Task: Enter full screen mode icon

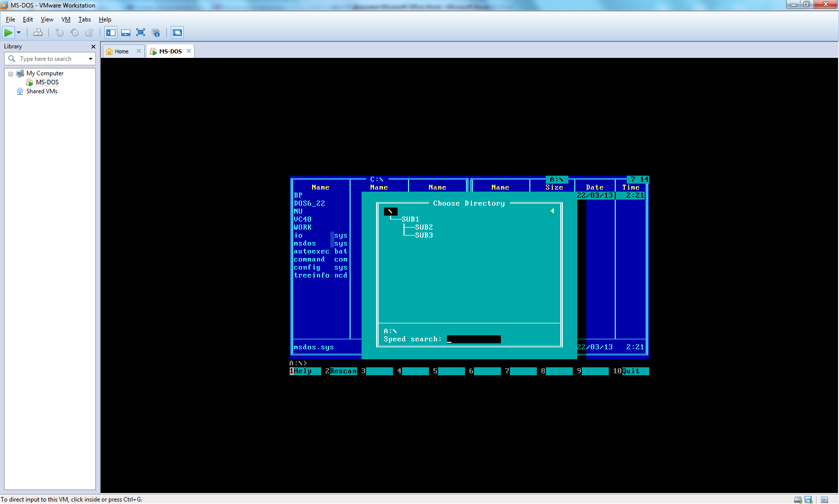Action: coord(141,33)
